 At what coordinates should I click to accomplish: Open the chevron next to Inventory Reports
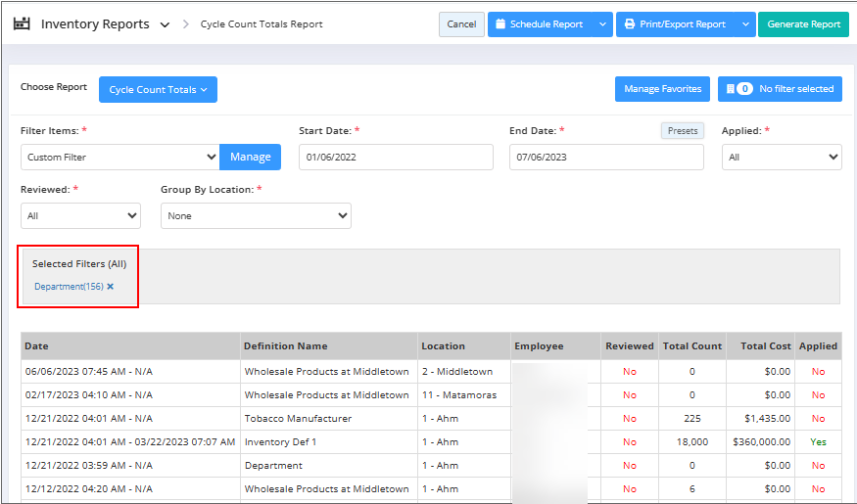(x=165, y=24)
